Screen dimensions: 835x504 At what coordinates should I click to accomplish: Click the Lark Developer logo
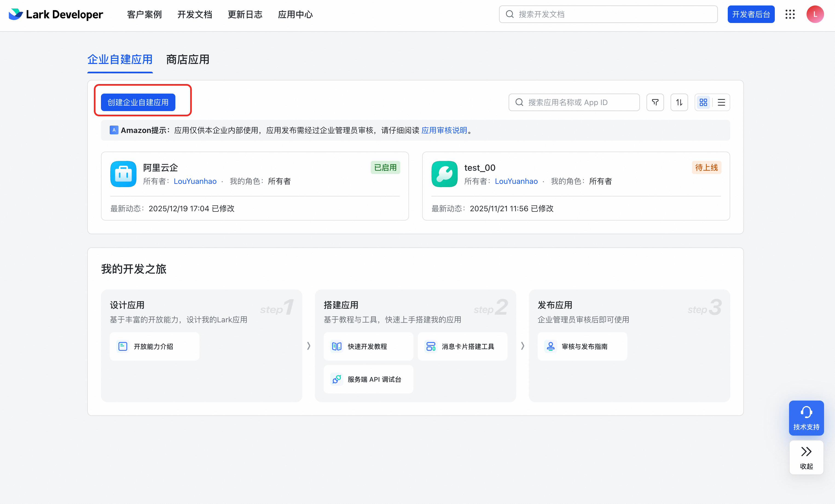click(x=56, y=14)
